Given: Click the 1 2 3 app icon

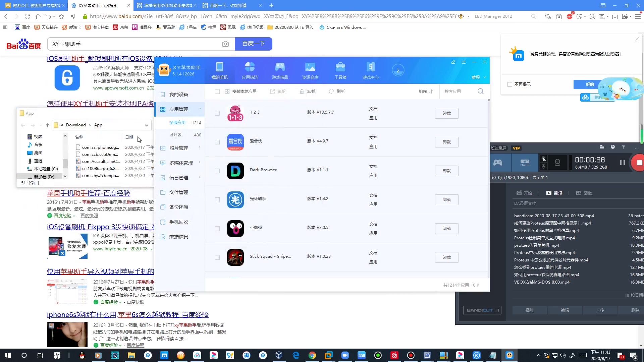Looking at the screenshot, I should (x=235, y=113).
